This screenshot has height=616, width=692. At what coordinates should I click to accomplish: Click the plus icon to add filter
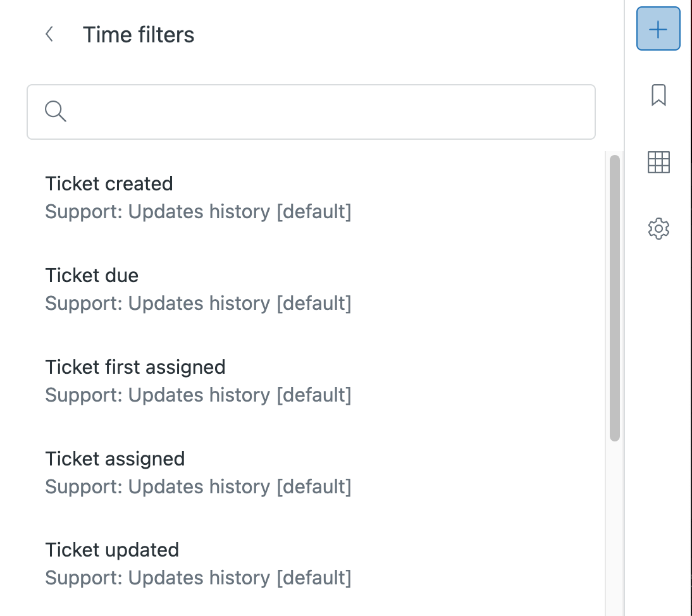[x=658, y=29]
